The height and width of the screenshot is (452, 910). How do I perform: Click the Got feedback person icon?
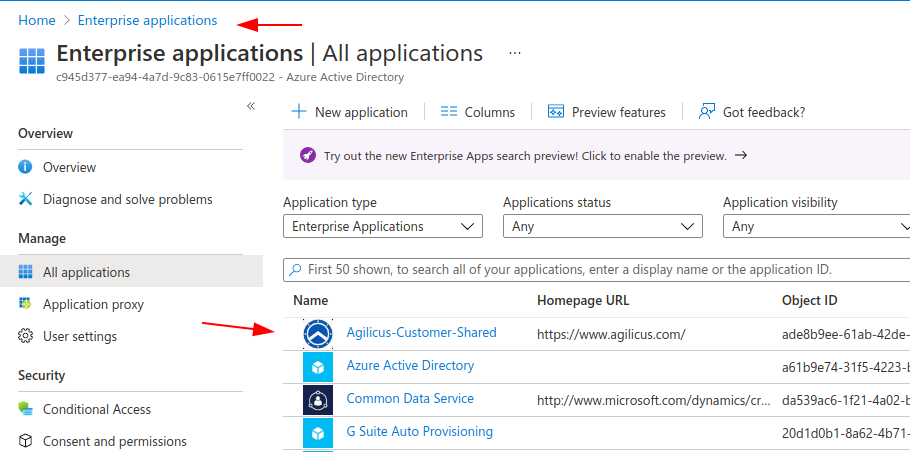pyautogui.click(x=706, y=111)
